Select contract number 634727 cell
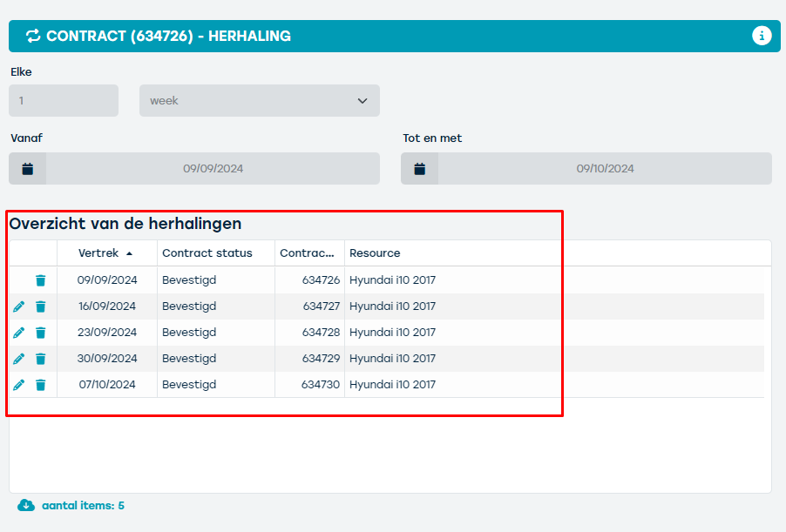This screenshot has width=786, height=532. [310, 306]
